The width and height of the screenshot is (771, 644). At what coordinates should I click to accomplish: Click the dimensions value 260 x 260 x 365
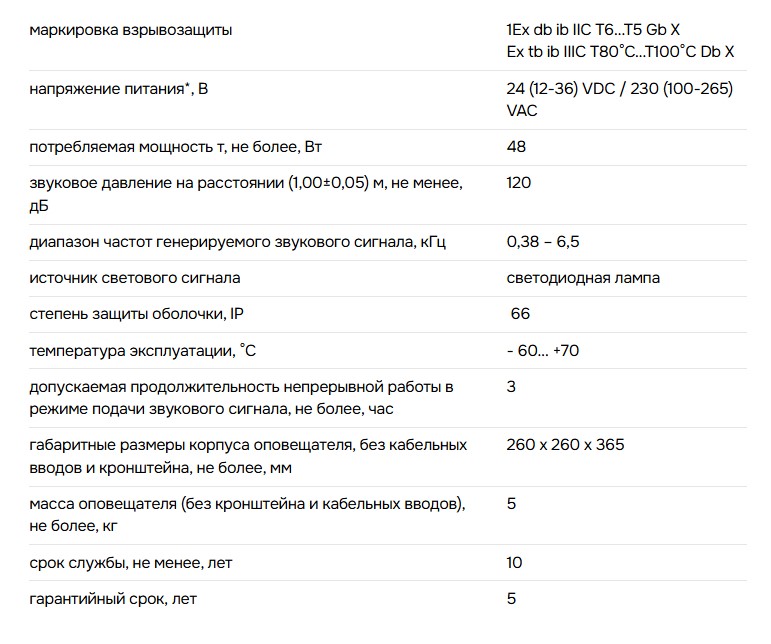pos(565,445)
